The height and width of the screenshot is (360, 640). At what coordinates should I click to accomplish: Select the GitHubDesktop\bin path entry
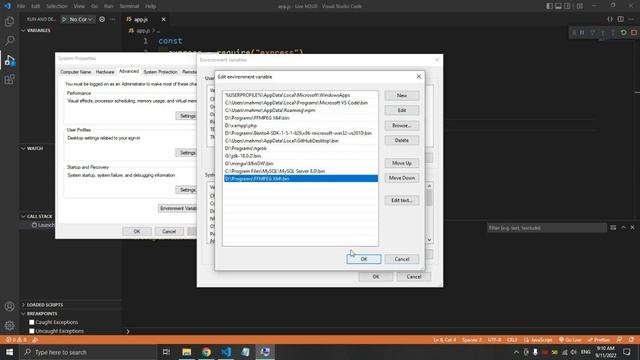300,141
